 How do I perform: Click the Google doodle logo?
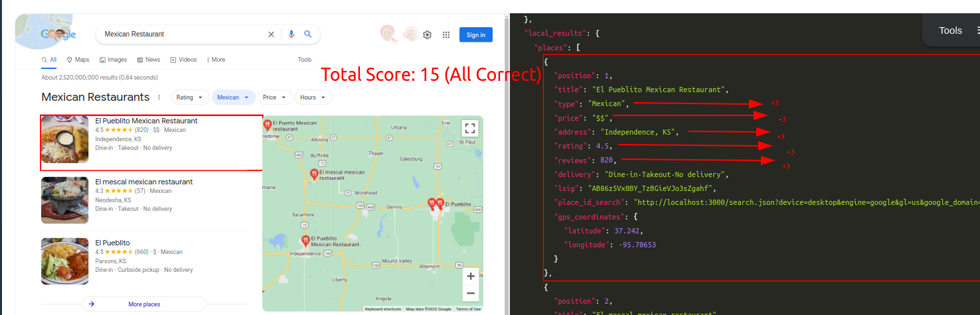coord(58,34)
